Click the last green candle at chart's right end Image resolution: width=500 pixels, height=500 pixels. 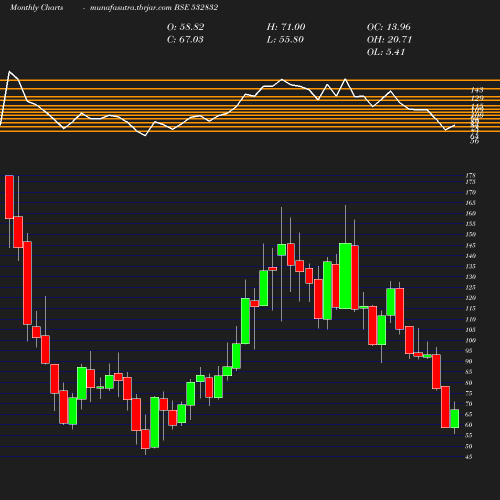tap(455, 418)
